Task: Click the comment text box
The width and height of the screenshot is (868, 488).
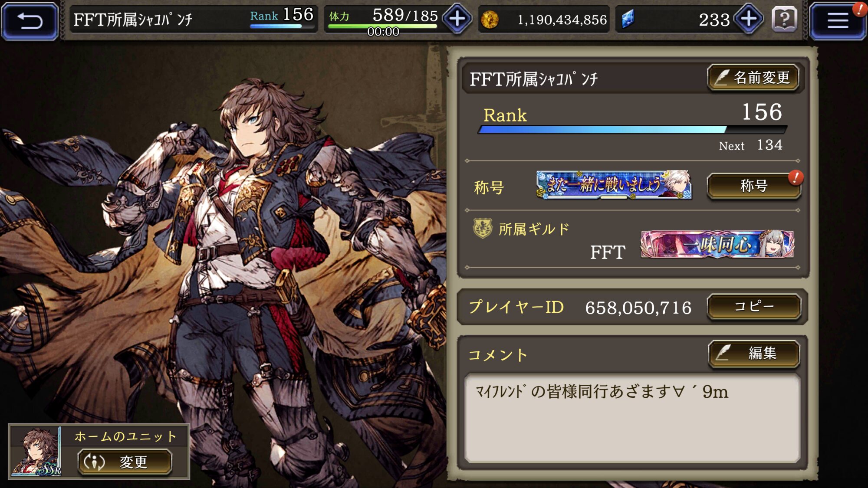Action: [632, 419]
